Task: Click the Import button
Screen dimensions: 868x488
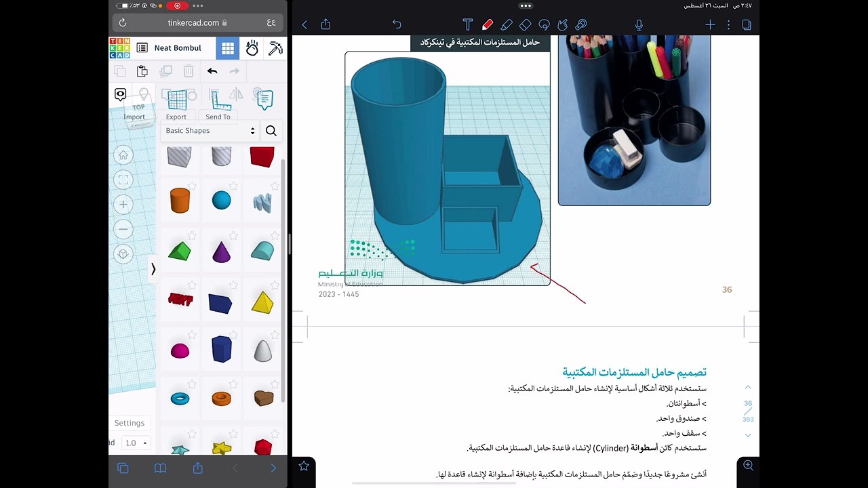Action: pos(134,117)
